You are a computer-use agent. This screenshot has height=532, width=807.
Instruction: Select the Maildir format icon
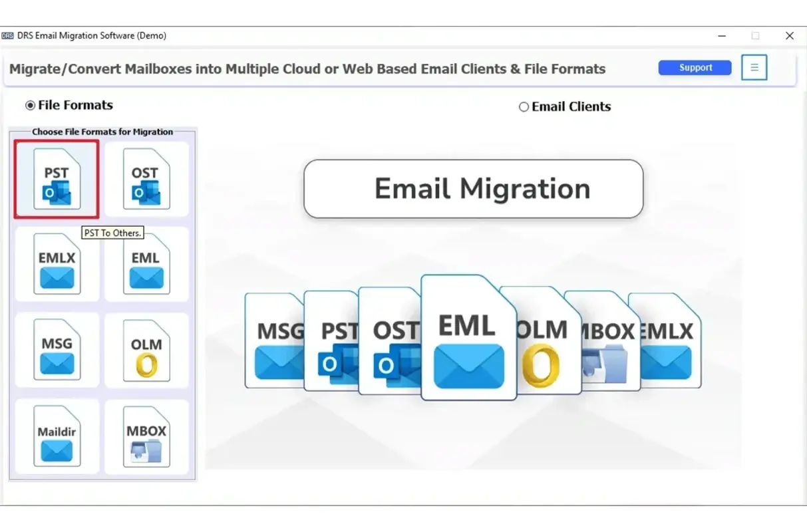57,437
